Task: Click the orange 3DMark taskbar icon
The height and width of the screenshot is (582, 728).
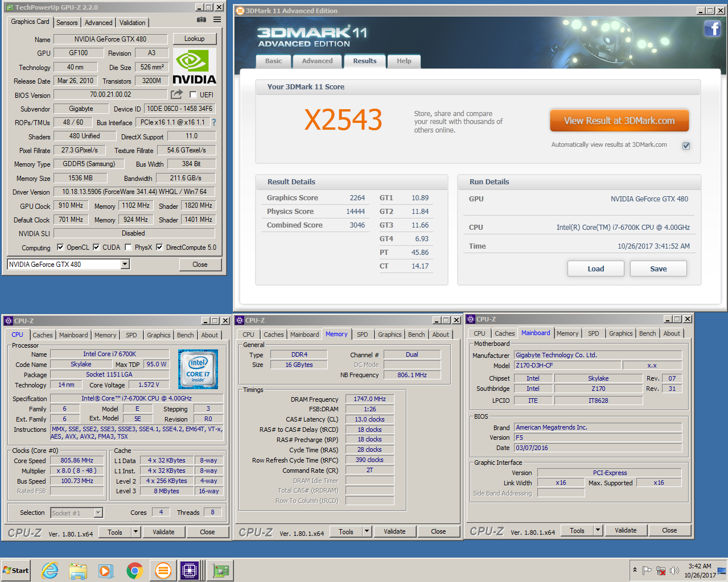Action: click(x=163, y=570)
